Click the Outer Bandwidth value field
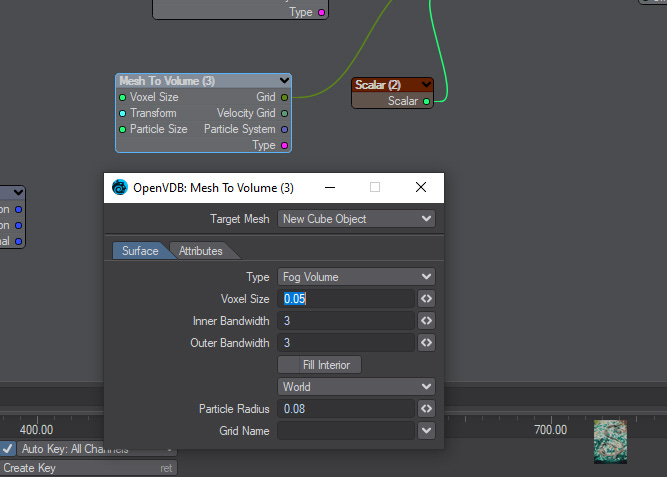 click(x=346, y=343)
